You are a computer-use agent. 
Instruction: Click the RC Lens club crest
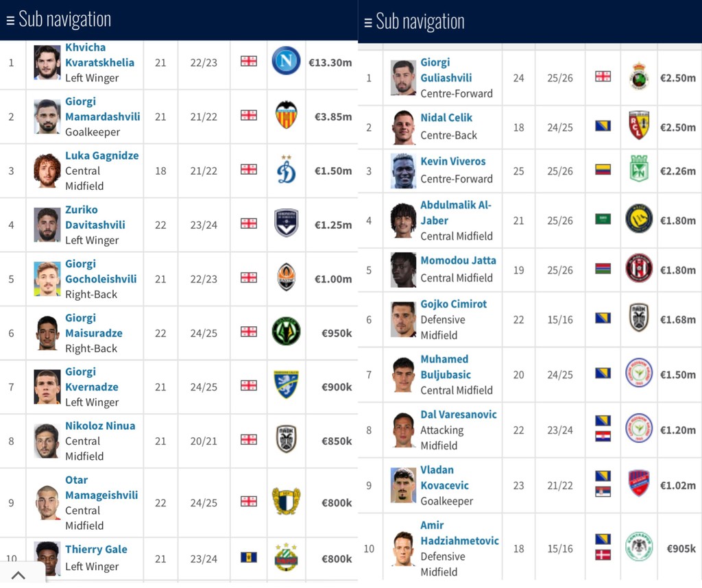click(x=639, y=125)
